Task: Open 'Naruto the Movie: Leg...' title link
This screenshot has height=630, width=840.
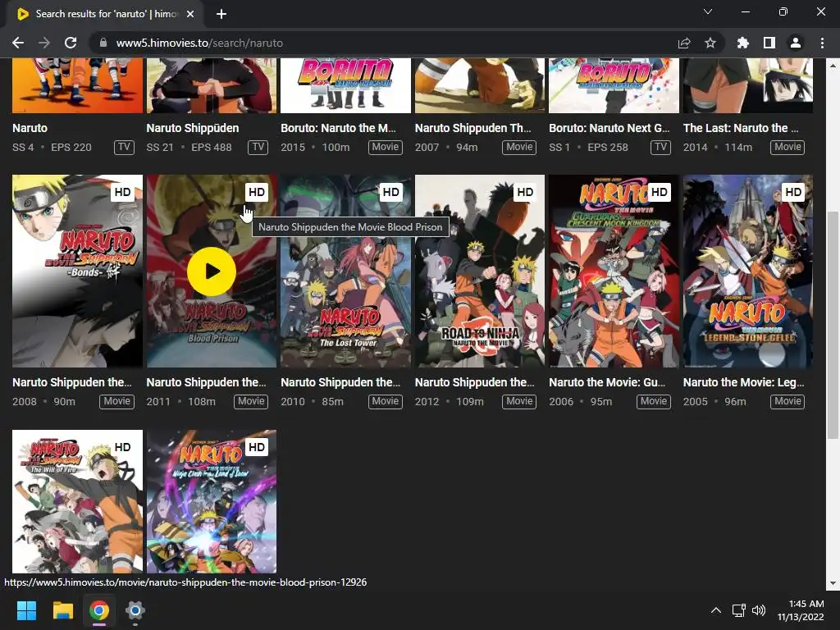Action: tap(743, 382)
